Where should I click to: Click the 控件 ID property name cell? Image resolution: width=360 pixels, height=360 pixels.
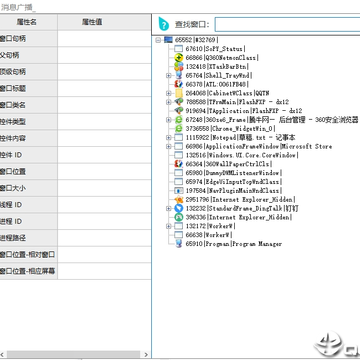pos(29,155)
